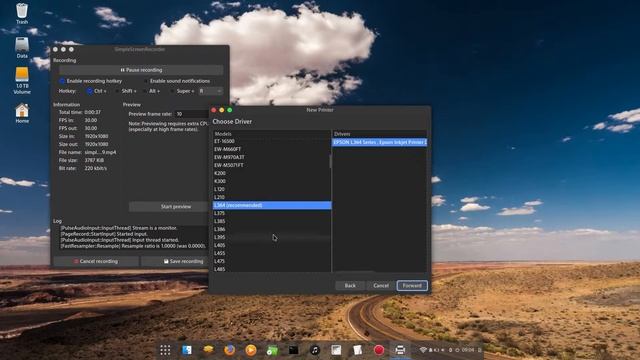This screenshot has width=640, height=360.
Task: Click the clock in the system tray
Action: pos(468,350)
